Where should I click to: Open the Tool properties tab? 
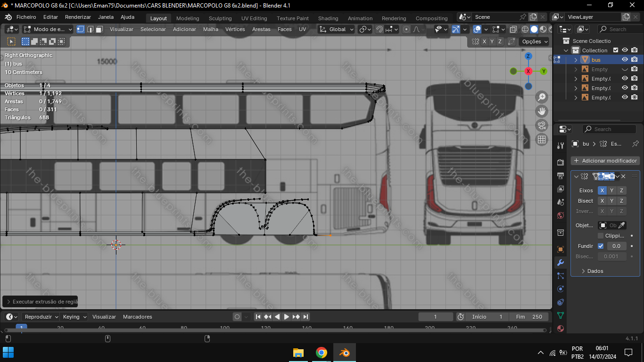[561, 146]
